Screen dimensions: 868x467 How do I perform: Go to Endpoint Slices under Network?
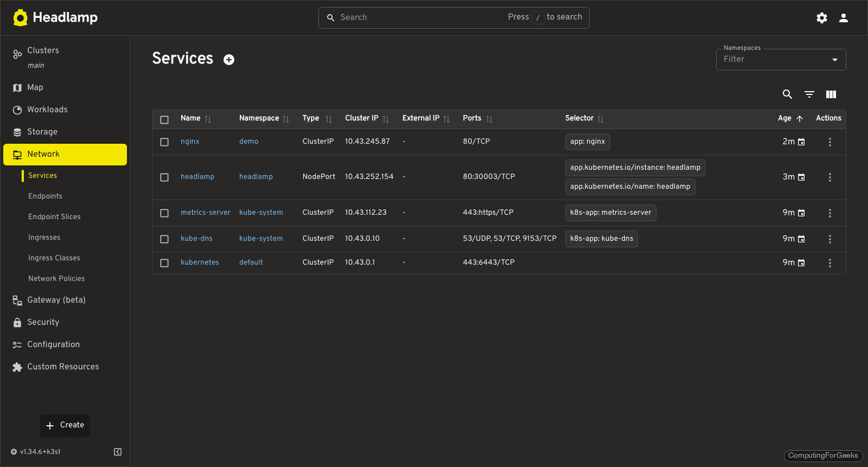54,217
